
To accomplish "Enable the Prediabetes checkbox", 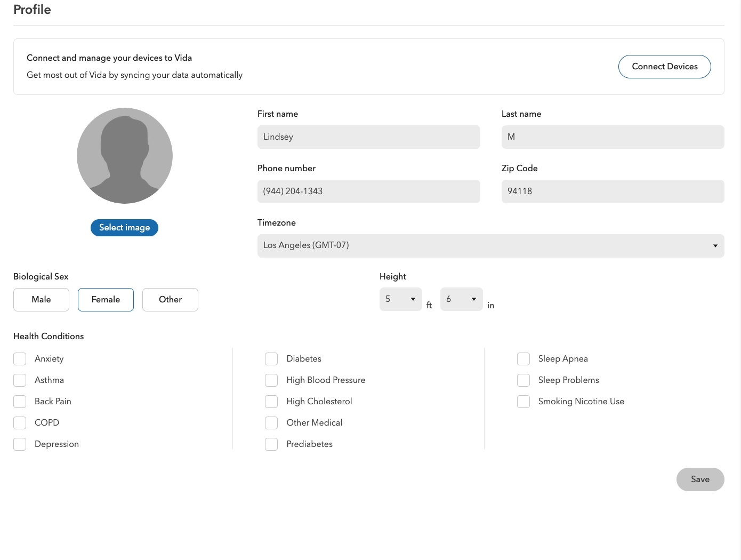I will point(271,444).
